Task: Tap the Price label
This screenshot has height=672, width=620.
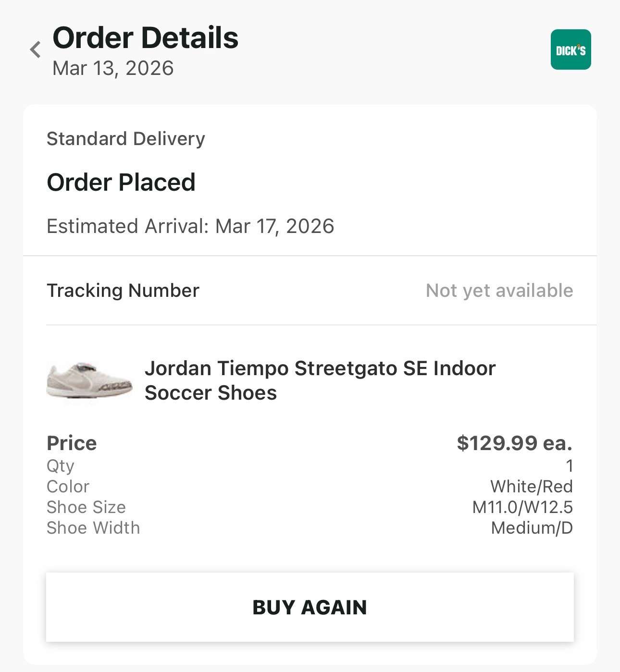Action: coord(72,443)
